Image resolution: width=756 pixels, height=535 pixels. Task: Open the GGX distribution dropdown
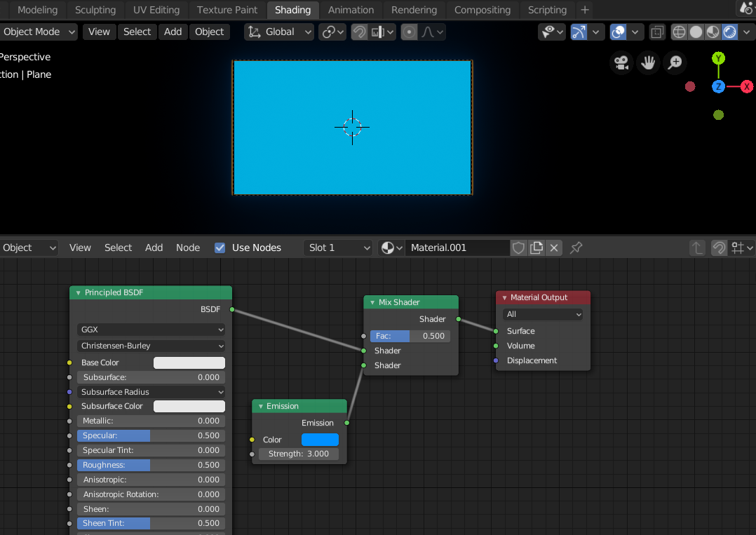[x=151, y=330]
